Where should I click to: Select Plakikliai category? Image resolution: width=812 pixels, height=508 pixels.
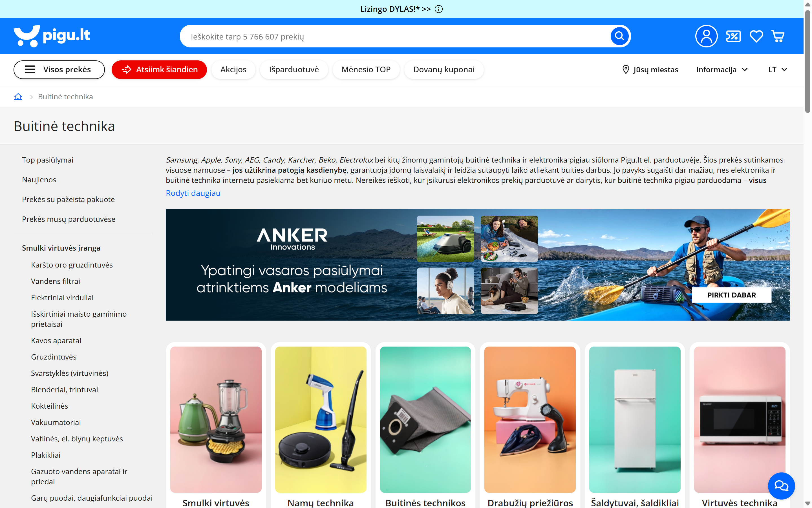click(46, 455)
